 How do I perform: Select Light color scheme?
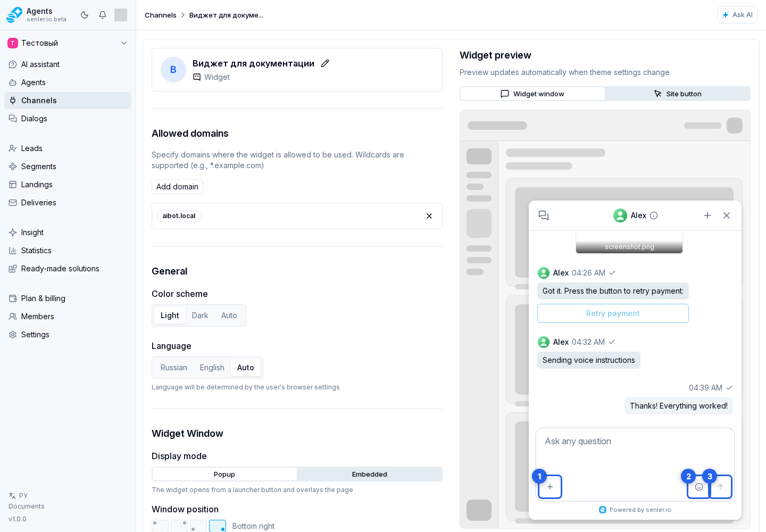[170, 315]
